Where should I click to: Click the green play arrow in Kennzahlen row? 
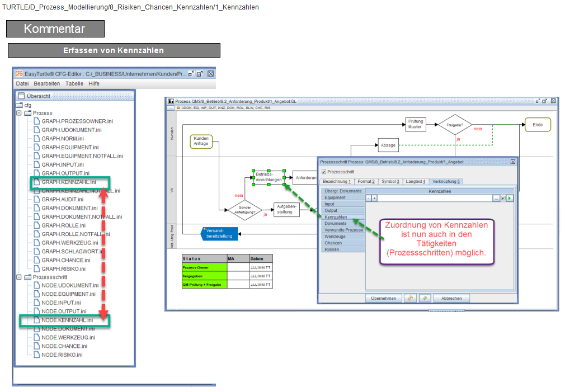510,198
